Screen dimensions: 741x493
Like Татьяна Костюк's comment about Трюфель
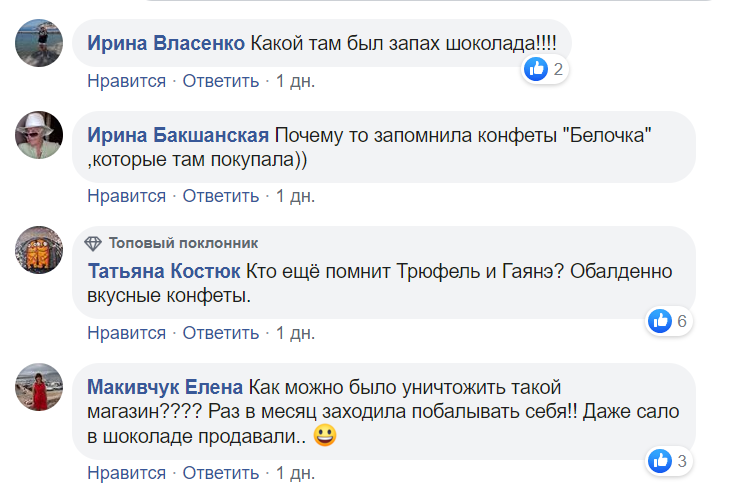point(126,332)
